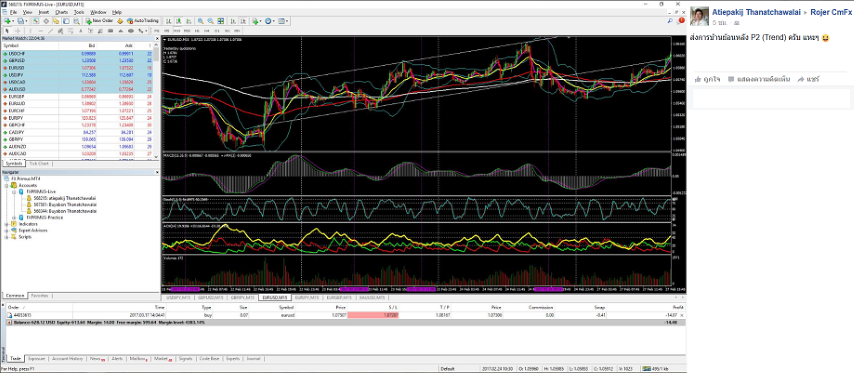Switch to the Tick Chart tab
Viewport: 854px width, 373px height.
pyautogui.click(x=39, y=163)
